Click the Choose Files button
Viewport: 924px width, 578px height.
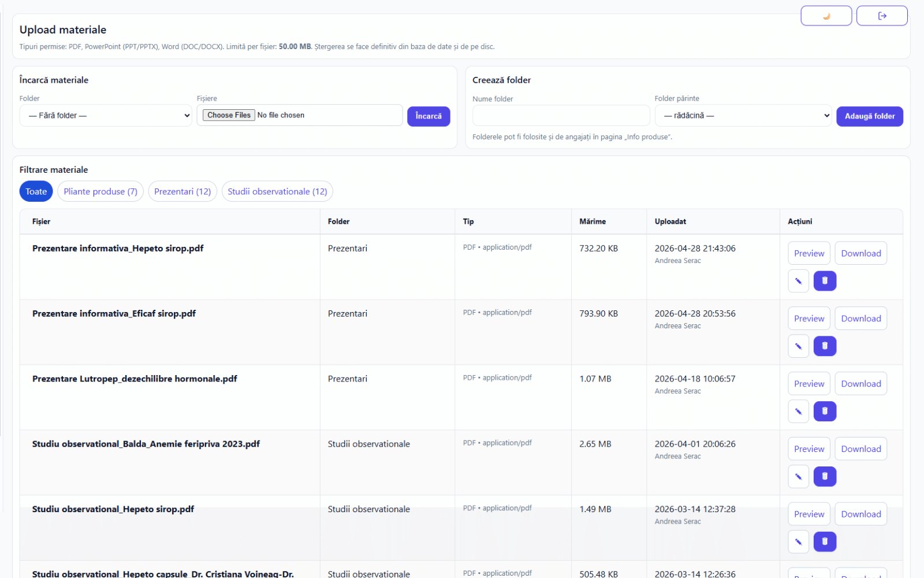pyautogui.click(x=229, y=115)
